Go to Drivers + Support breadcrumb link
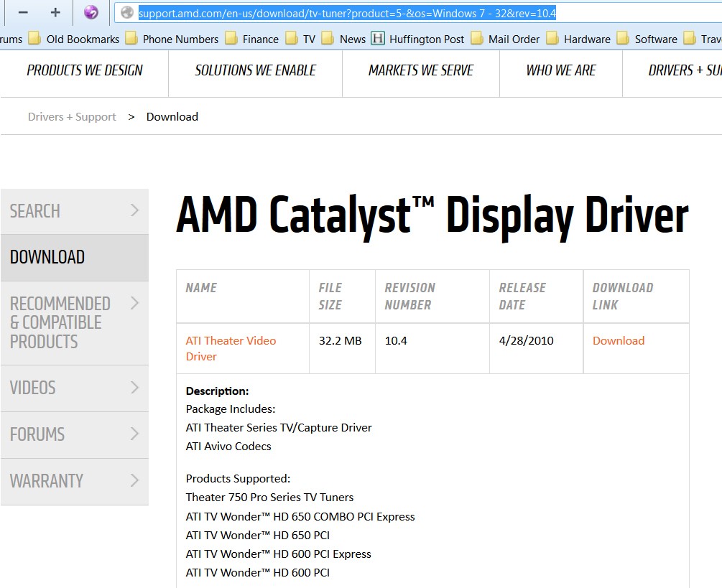This screenshot has width=722, height=588. 72,117
